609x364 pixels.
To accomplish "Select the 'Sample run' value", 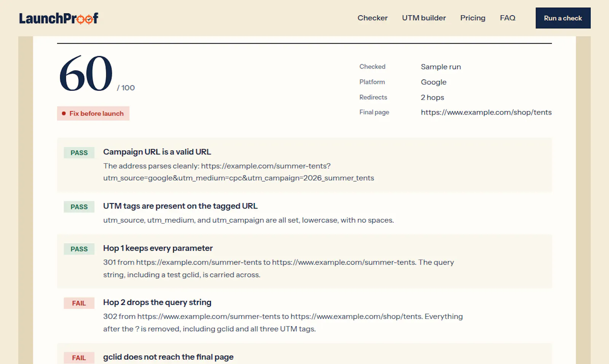I will pos(441,67).
